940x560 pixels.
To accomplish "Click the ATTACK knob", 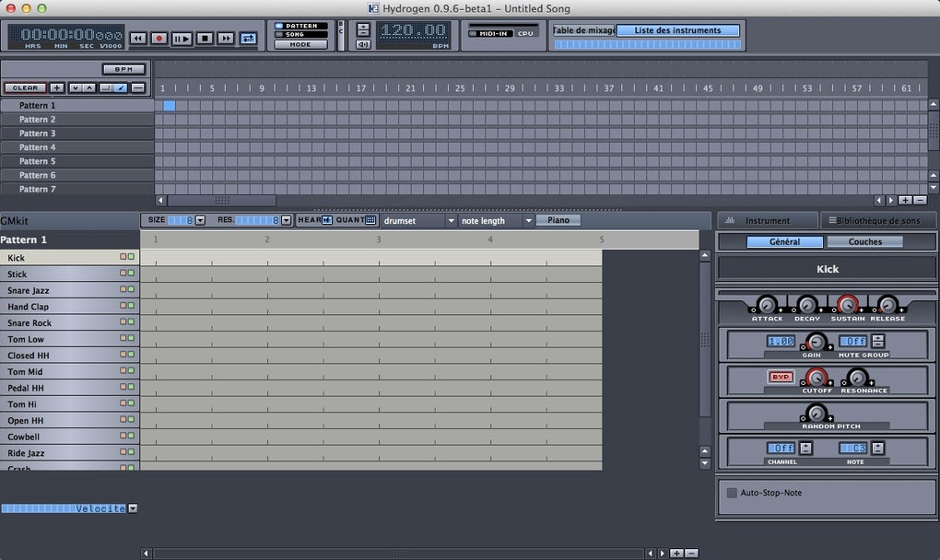I will tap(767, 305).
